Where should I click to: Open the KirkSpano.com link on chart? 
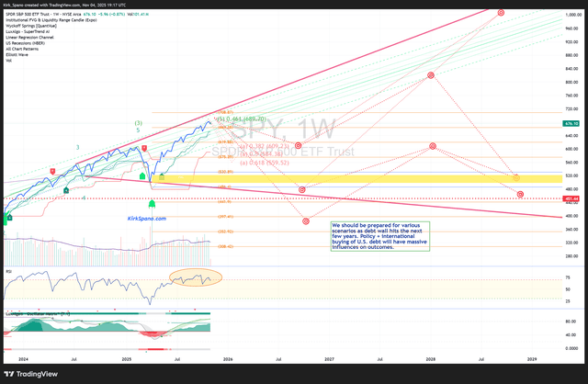tap(147, 219)
